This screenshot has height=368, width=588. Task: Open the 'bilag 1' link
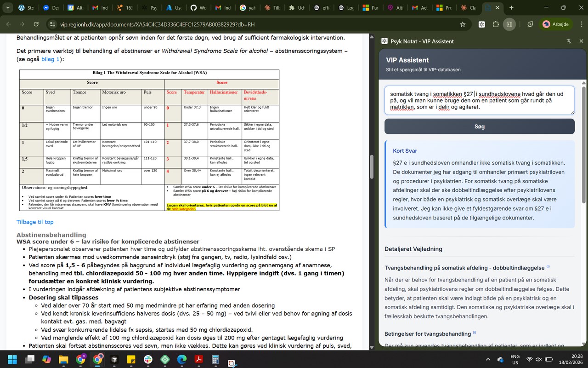click(51, 59)
